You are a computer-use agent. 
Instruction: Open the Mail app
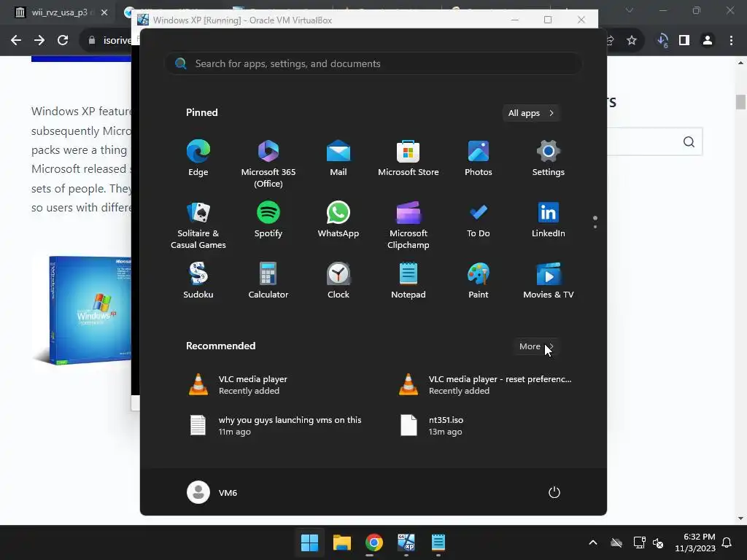[338, 158]
